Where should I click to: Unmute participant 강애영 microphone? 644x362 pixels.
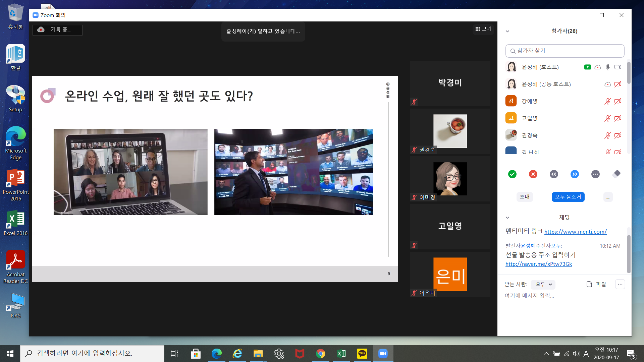pyautogui.click(x=607, y=101)
